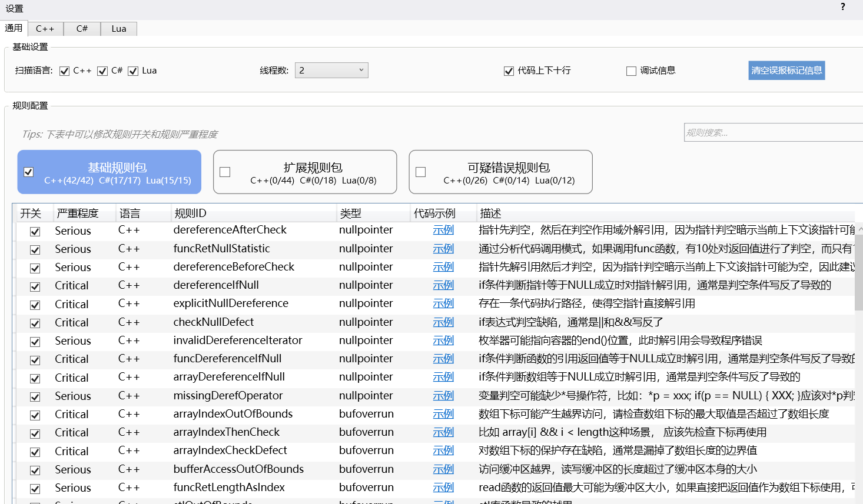This screenshot has height=504, width=863.
Task: Click the 清空误报标记信息 button
Action: click(x=786, y=70)
